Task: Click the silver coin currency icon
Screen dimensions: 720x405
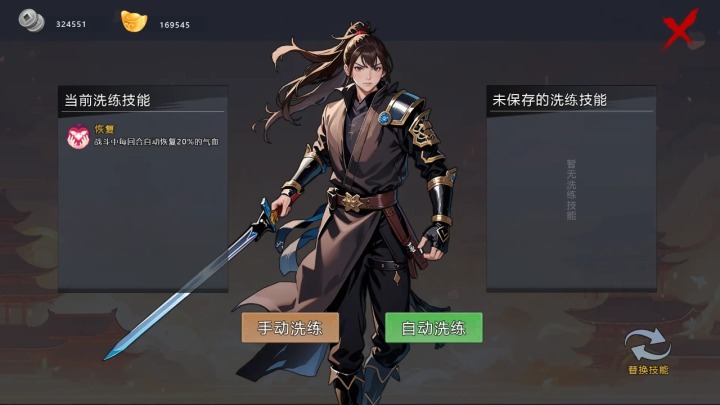Action: coord(31,21)
